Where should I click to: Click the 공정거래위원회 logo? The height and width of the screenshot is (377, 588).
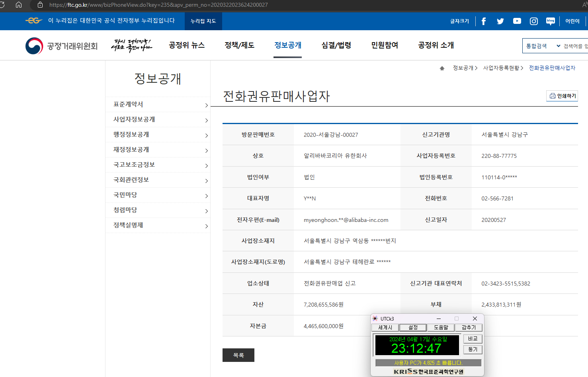62,46
